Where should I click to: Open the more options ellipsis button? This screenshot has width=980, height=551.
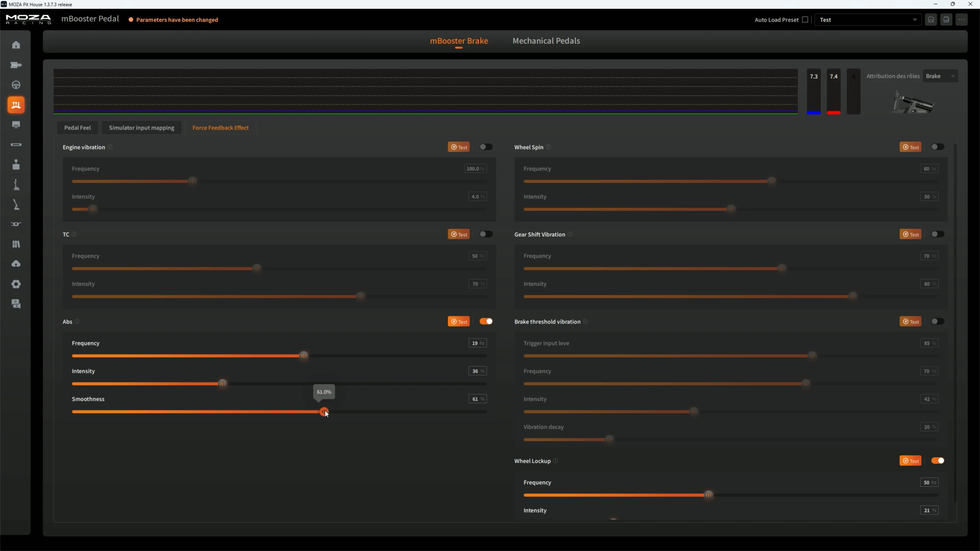[x=962, y=20]
